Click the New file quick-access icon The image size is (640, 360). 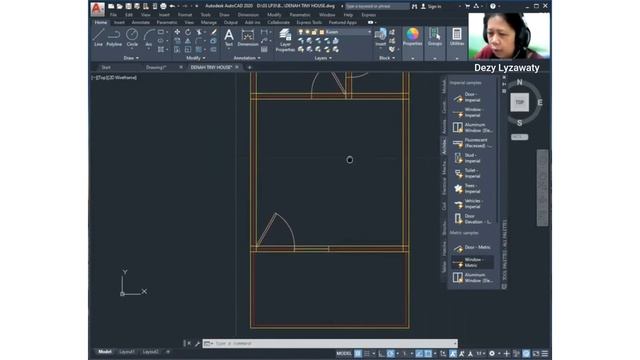click(111, 6)
